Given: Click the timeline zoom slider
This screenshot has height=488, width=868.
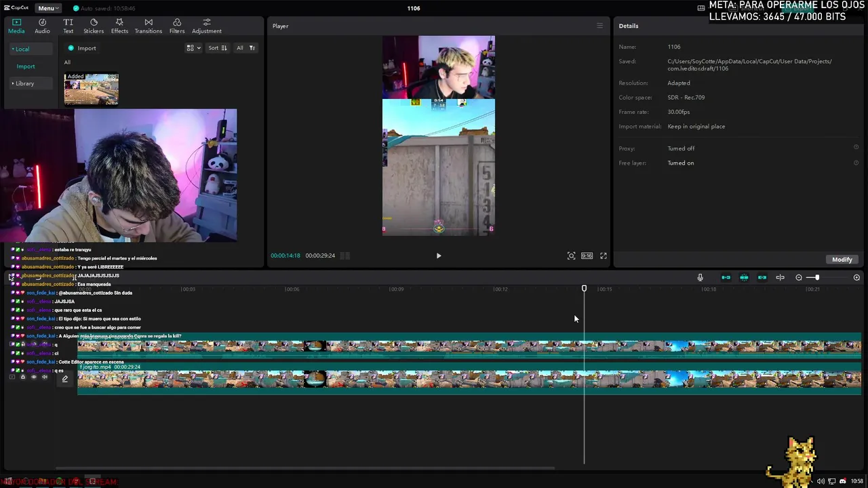Looking at the screenshot, I should point(817,277).
